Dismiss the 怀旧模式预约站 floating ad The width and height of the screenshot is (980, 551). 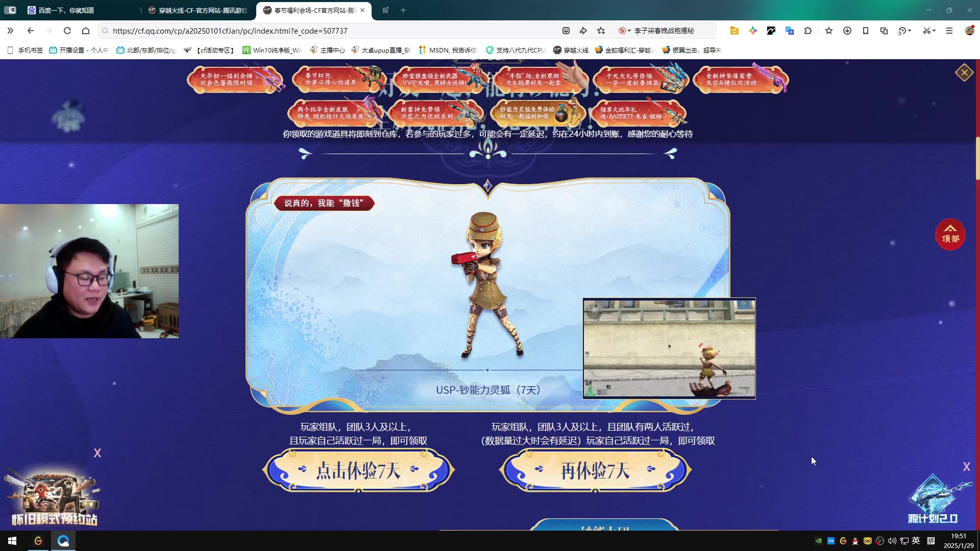pos(97,453)
